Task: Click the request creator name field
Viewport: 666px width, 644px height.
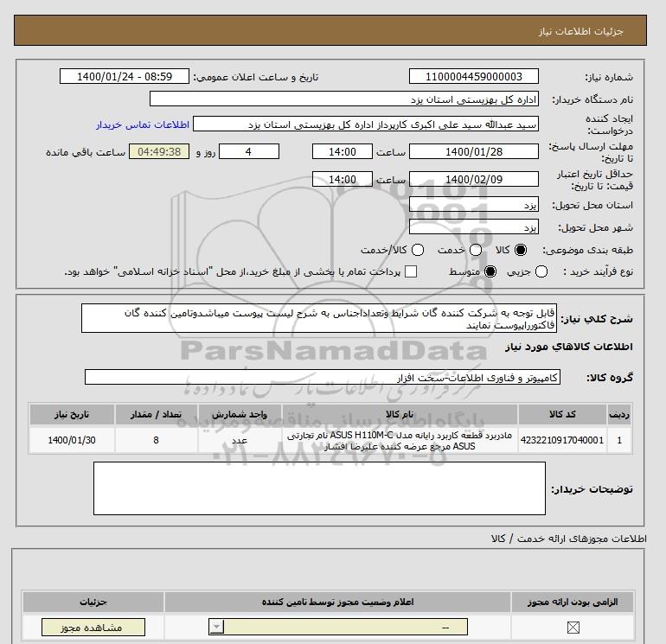Action: click(x=366, y=124)
